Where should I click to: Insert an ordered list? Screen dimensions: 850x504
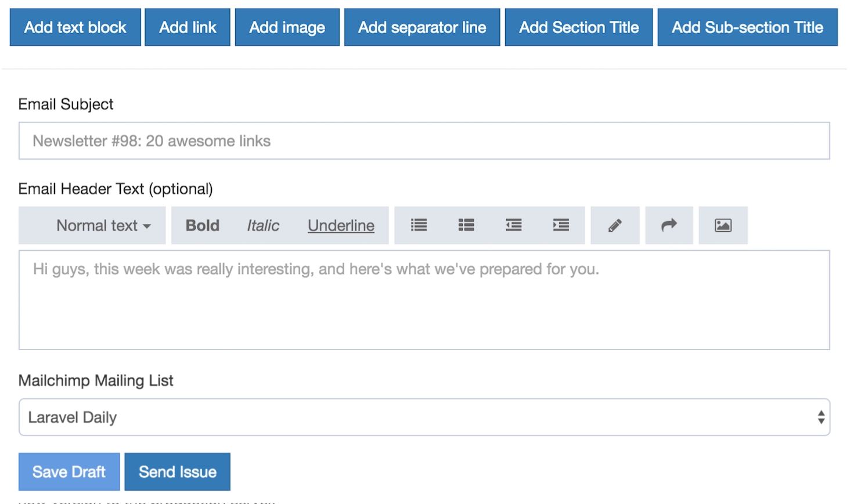pos(466,225)
